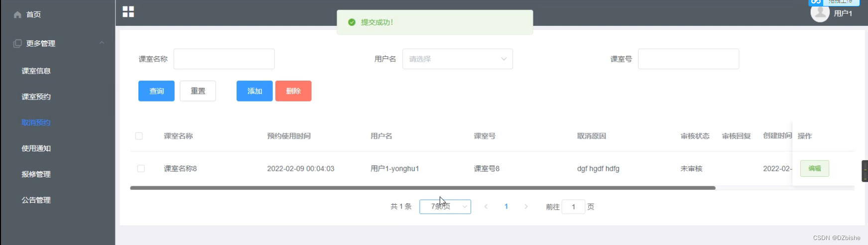
Task: Click the 审核回复 column header
Action: (737, 136)
